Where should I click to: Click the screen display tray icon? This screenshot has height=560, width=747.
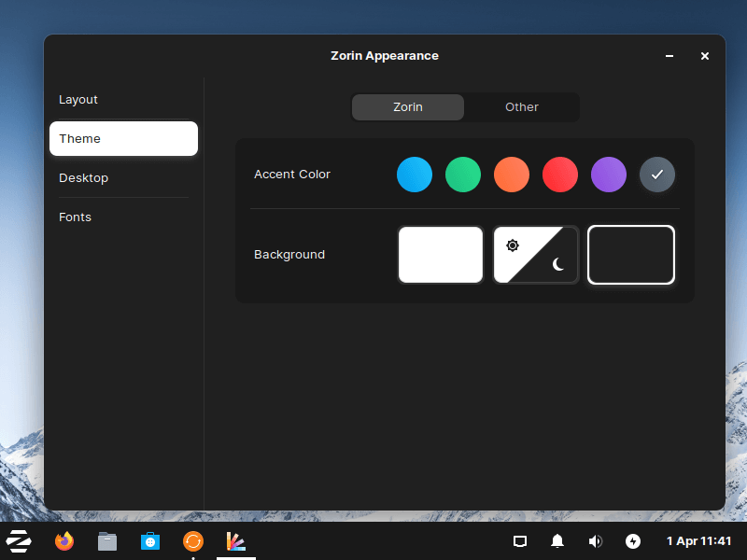pos(520,541)
